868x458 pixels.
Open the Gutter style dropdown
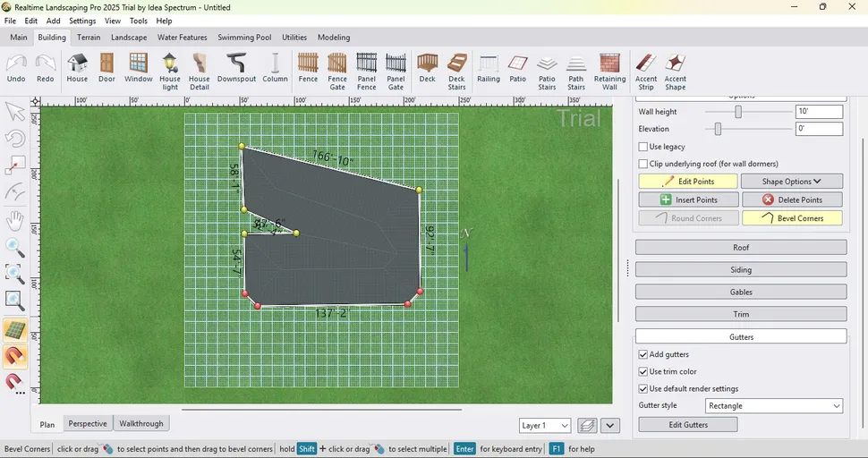(x=774, y=406)
